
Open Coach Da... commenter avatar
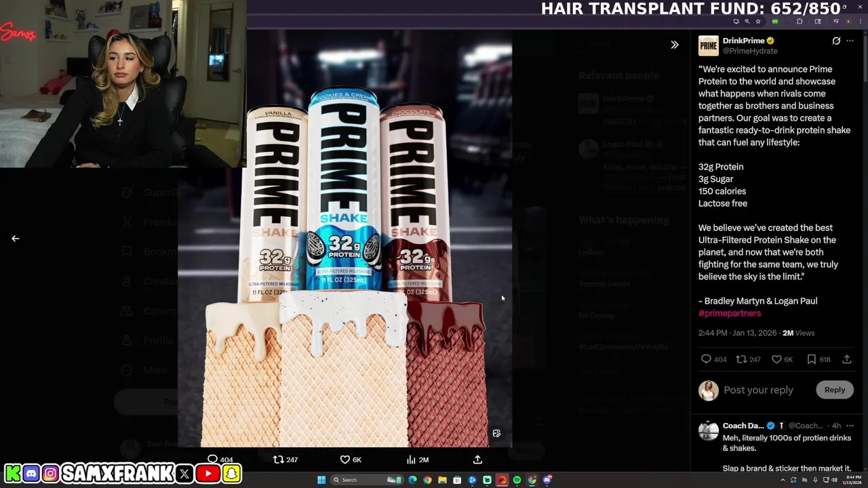pos(709,431)
